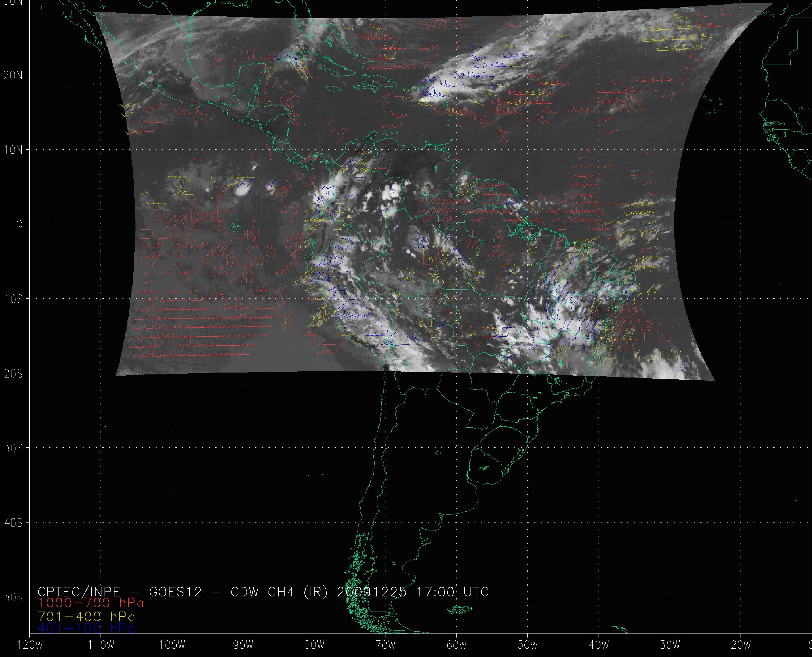Click the 40S latitude axis label
812x657 pixels.
(13, 523)
